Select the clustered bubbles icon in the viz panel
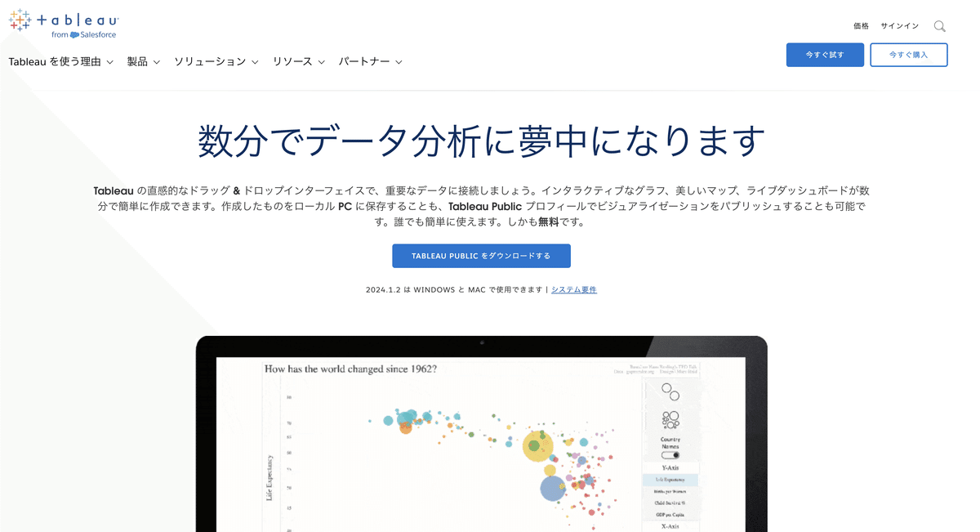 click(x=670, y=419)
